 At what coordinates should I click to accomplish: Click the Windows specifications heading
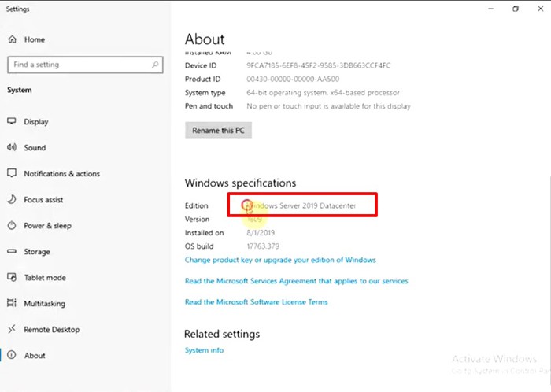(x=240, y=183)
